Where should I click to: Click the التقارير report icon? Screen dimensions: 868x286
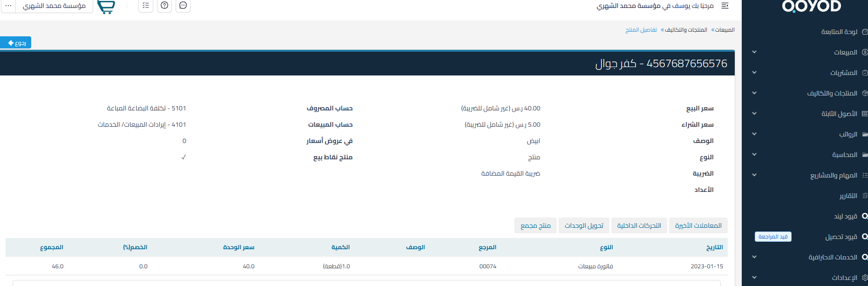pos(865,196)
